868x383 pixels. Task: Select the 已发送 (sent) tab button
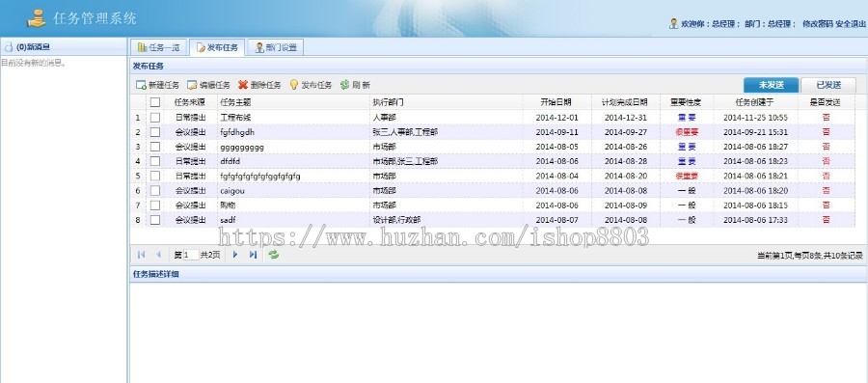coord(828,85)
